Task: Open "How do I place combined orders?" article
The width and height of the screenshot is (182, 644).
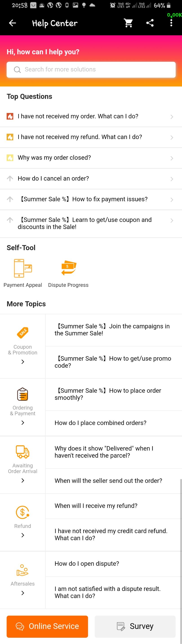Action: [x=113, y=423]
